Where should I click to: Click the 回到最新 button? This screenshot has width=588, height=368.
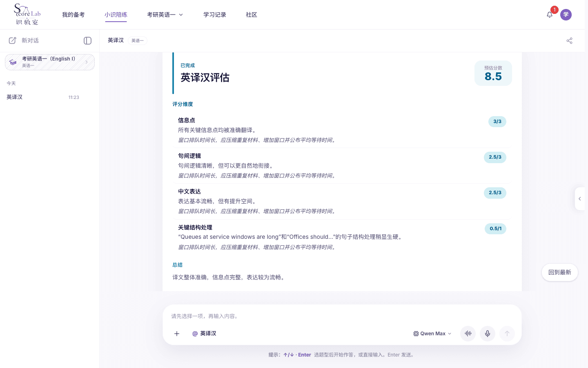560,272
